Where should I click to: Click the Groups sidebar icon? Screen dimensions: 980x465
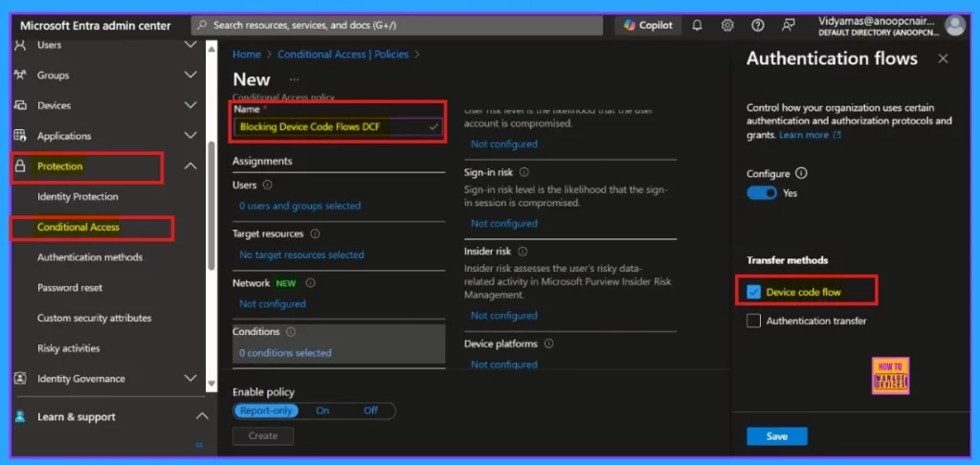pyautogui.click(x=20, y=75)
